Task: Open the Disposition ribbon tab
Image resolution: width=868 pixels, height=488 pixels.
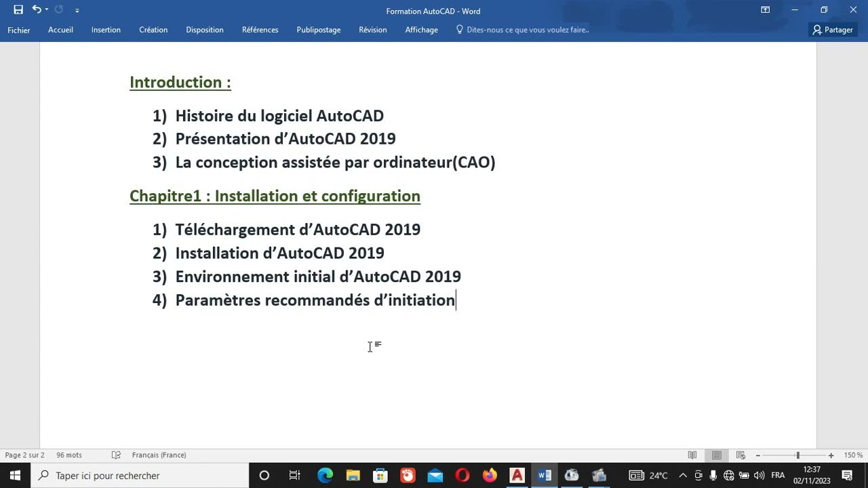Action: (x=205, y=30)
